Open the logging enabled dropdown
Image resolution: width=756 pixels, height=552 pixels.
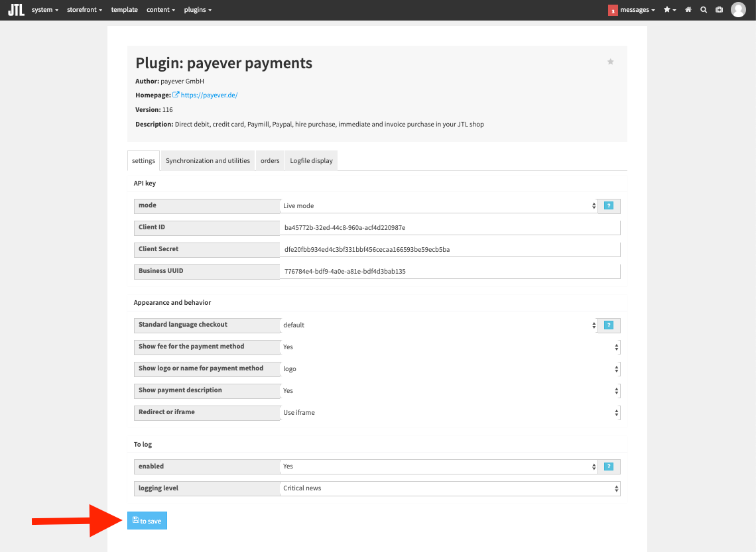click(439, 467)
